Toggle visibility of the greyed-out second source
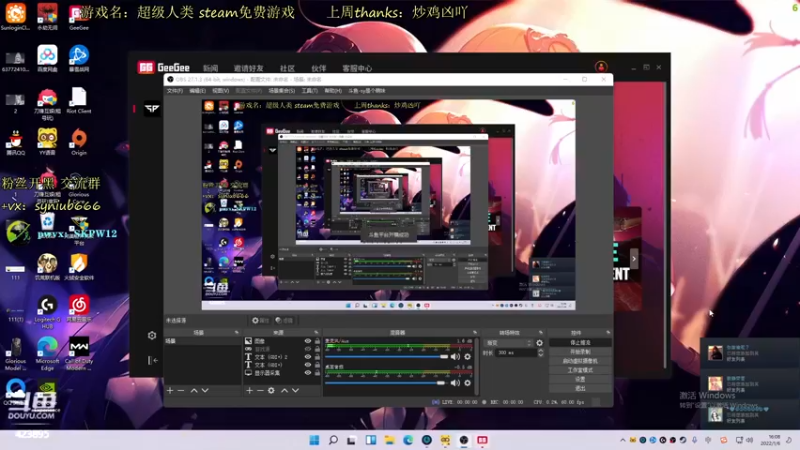Viewport: 800px width, 450px height. tap(308, 349)
